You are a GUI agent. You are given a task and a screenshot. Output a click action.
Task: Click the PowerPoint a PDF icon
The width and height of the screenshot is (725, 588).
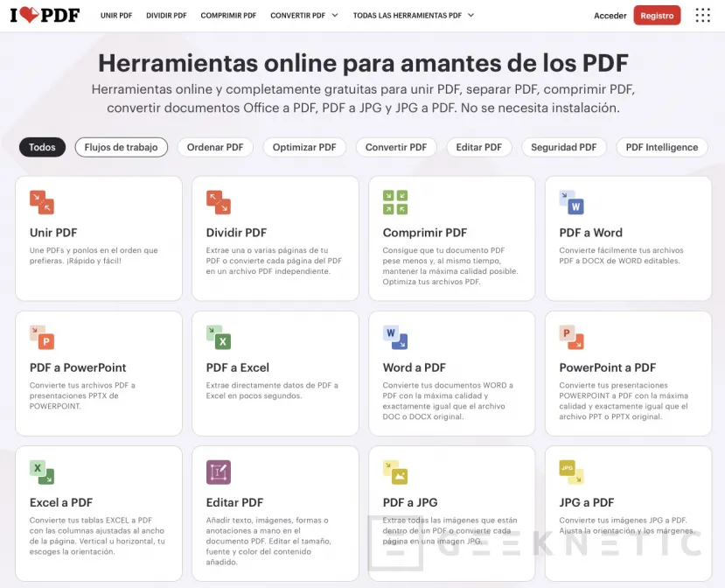(571, 337)
